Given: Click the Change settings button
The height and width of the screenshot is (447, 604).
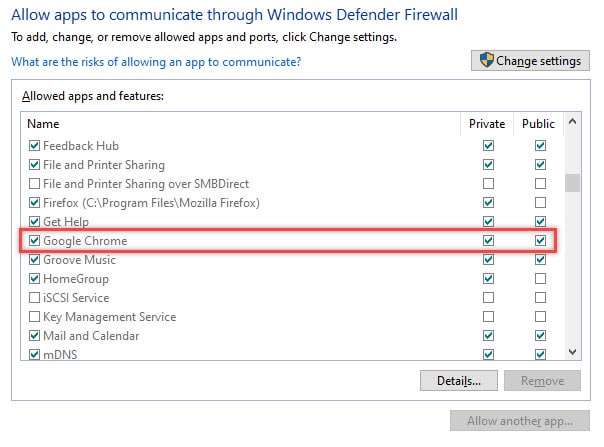Looking at the screenshot, I should (x=530, y=60).
